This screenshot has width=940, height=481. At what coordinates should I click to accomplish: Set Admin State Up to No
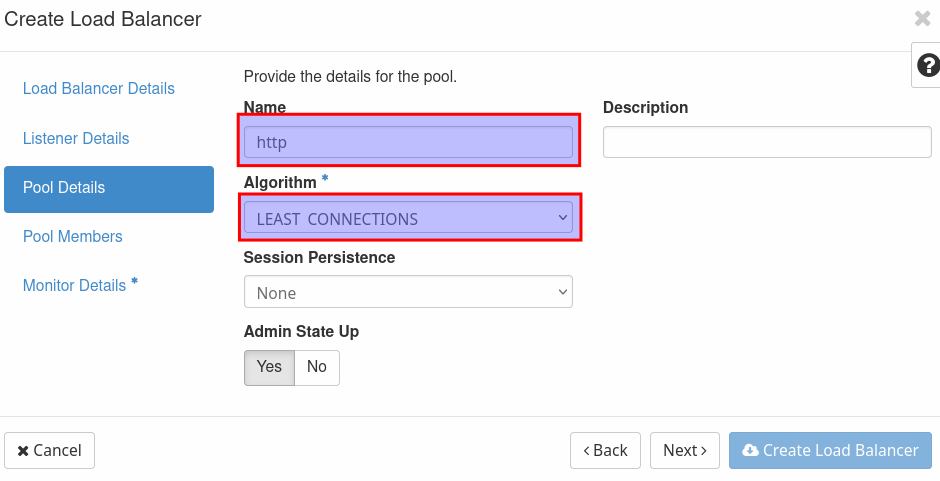[317, 367]
